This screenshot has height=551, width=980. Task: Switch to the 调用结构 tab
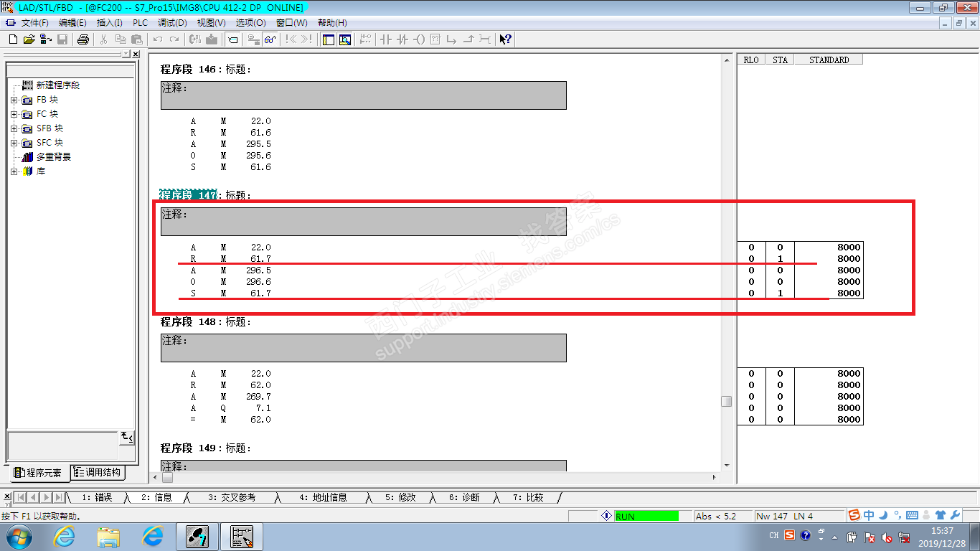click(97, 473)
